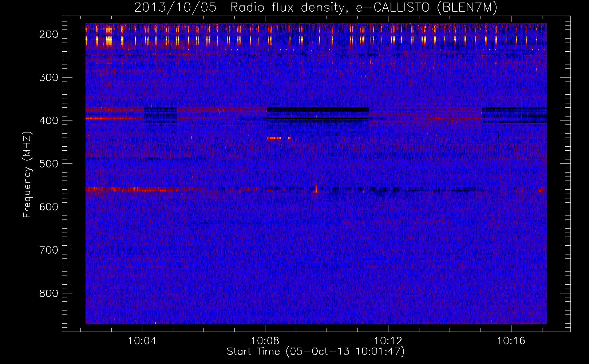Click the 200 frequency tick label

pos(49,34)
